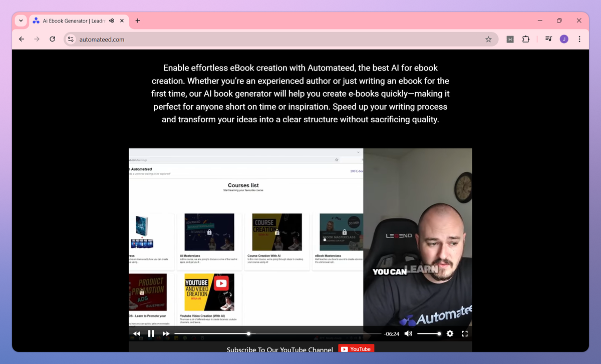Adjust the volume slider
Image resolution: width=601 pixels, height=364 pixels.
pyautogui.click(x=429, y=333)
